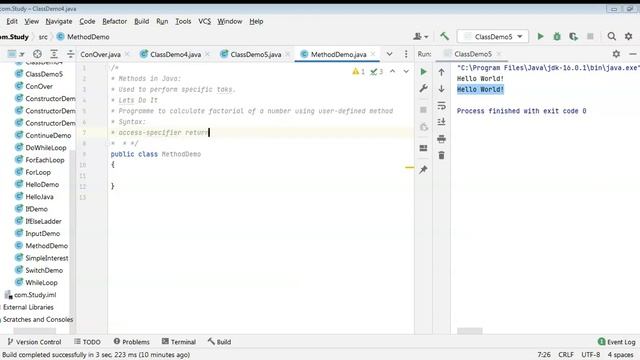The height and width of the screenshot is (360, 640).
Task: Open the VCS menu
Action: tap(204, 21)
